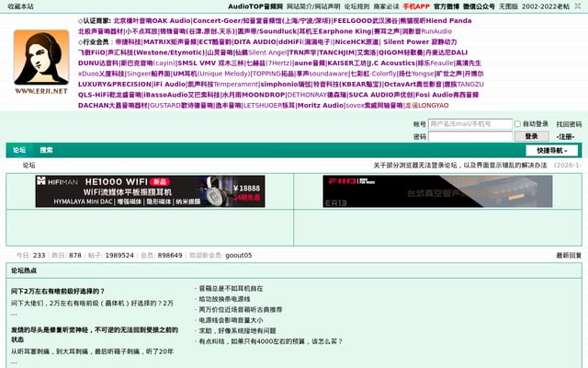Open 论坛规则 forum rules link

[357, 6]
